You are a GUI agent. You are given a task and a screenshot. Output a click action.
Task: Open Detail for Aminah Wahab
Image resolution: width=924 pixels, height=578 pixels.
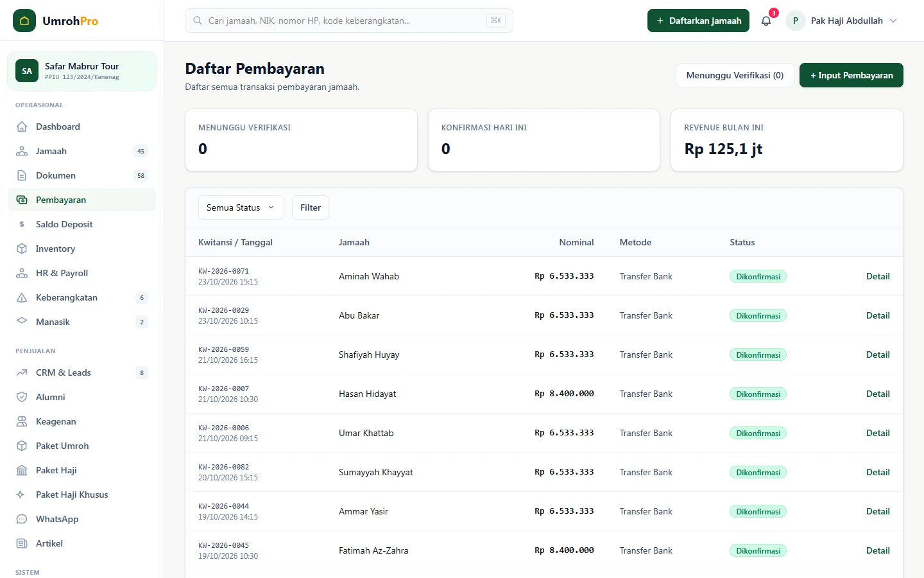(x=878, y=276)
